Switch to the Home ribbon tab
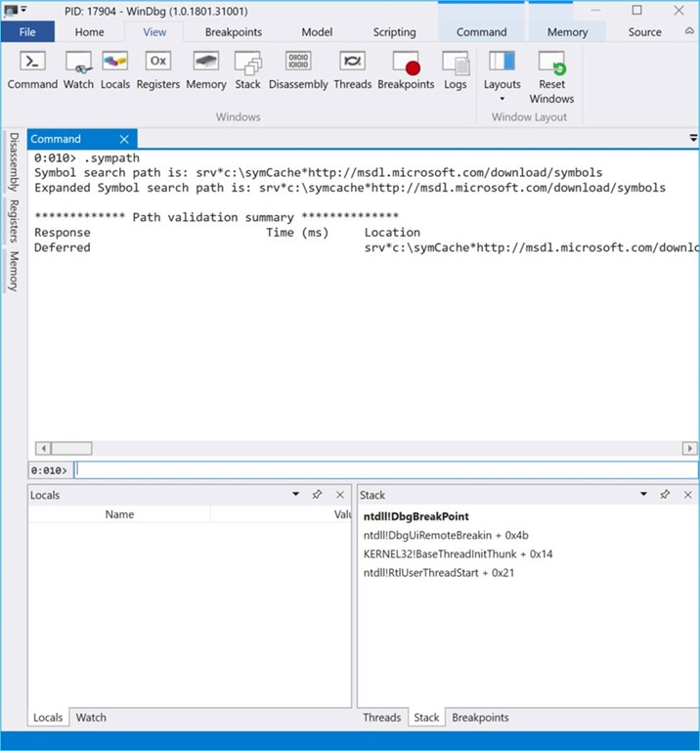The width and height of the screenshot is (700, 751). coord(90,32)
